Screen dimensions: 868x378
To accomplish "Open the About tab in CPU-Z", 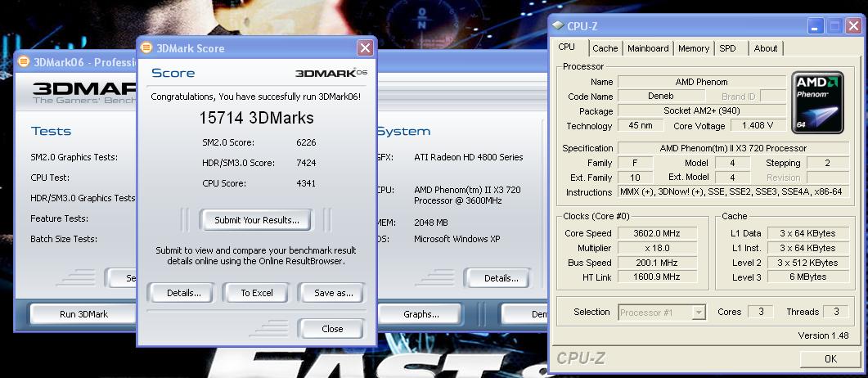I will [766, 48].
